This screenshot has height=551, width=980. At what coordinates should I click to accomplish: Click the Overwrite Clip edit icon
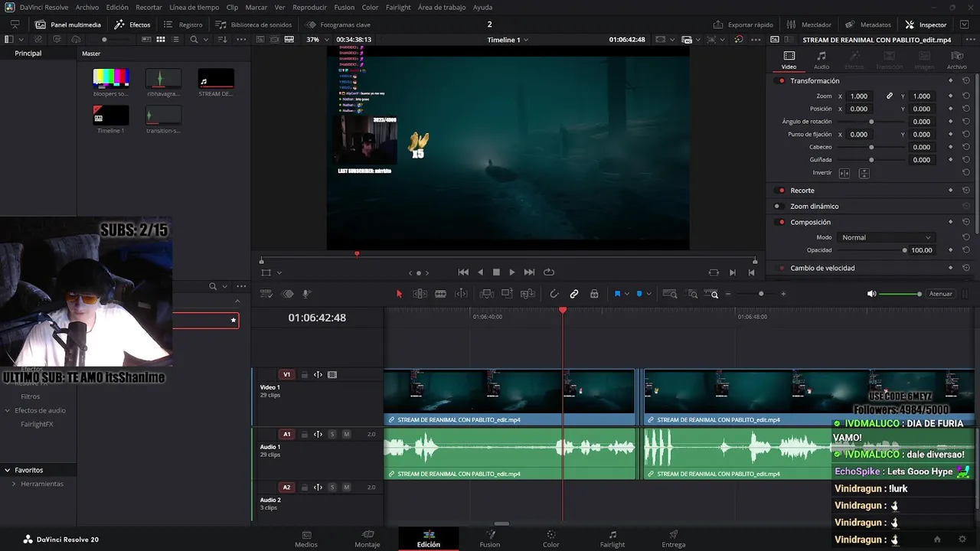507,294
